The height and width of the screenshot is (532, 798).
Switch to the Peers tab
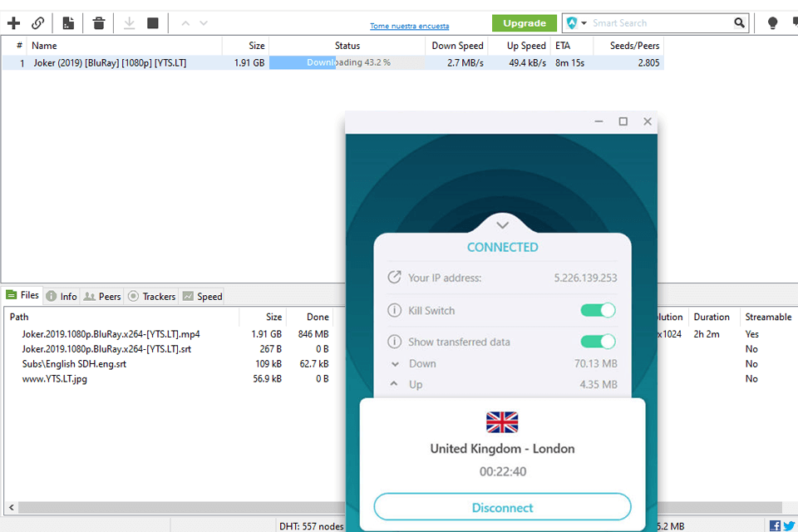click(x=102, y=296)
